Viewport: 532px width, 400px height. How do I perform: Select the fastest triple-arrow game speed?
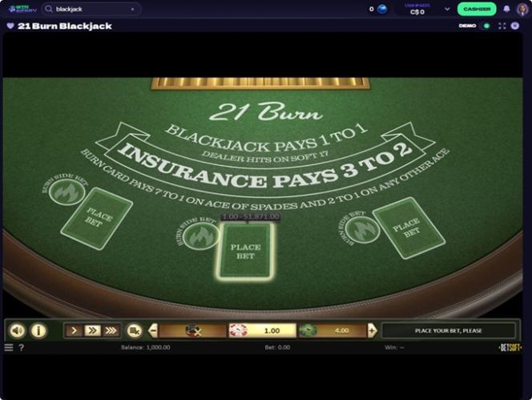click(111, 330)
